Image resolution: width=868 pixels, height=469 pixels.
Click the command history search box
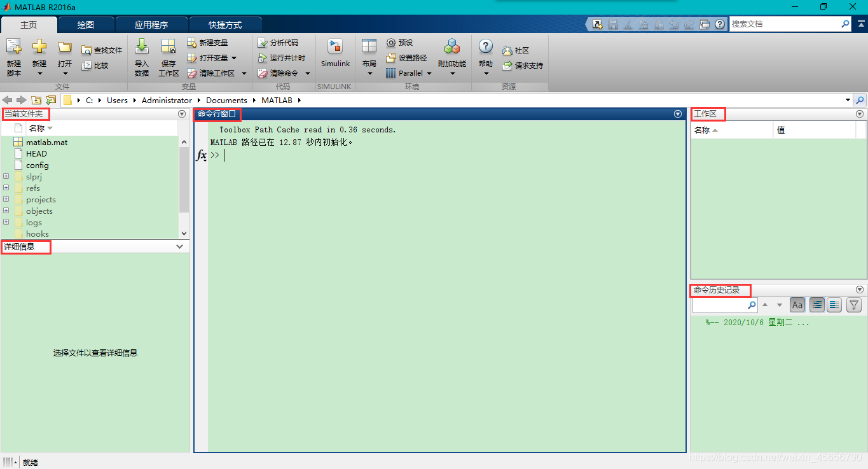click(724, 305)
